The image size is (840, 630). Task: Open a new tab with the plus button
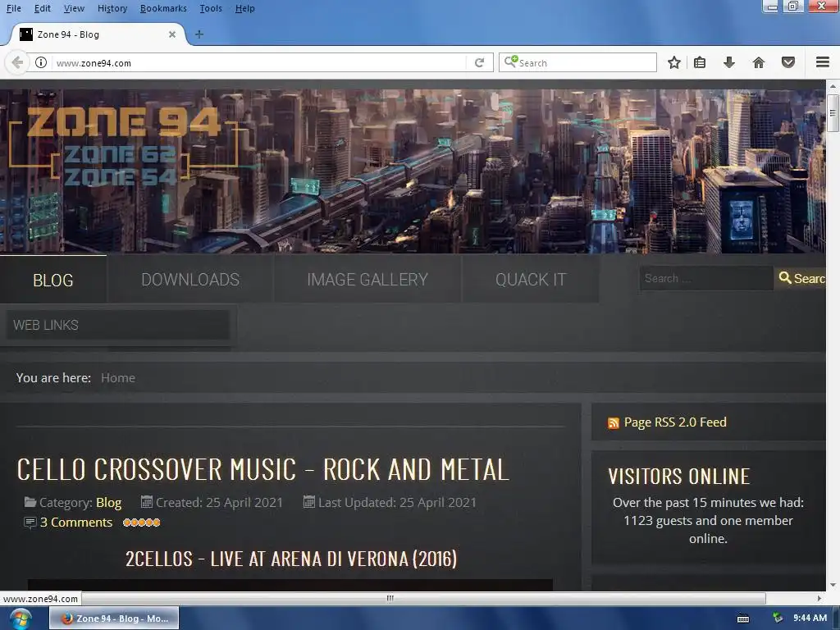point(199,34)
